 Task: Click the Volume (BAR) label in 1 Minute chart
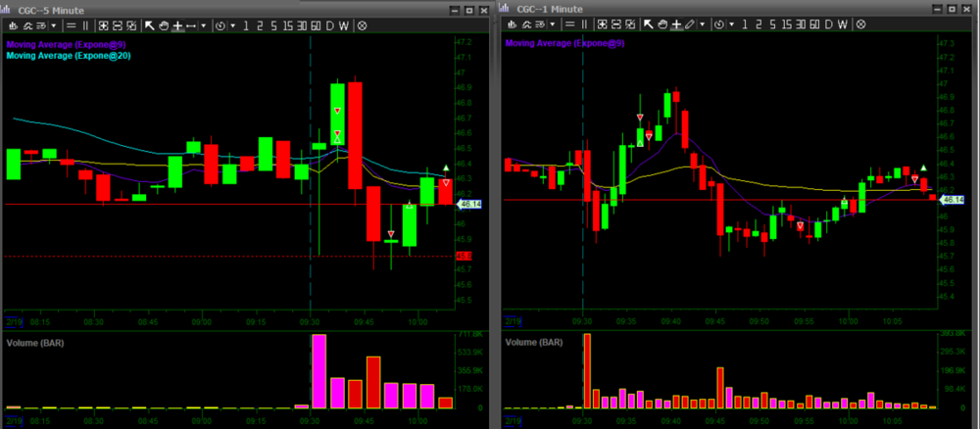pos(535,344)
